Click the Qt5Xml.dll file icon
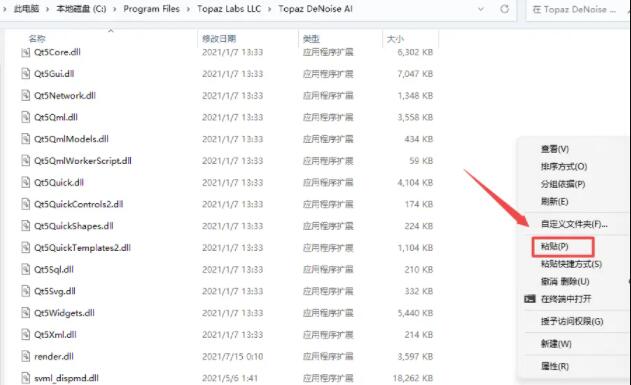 (x=25, y=335)
